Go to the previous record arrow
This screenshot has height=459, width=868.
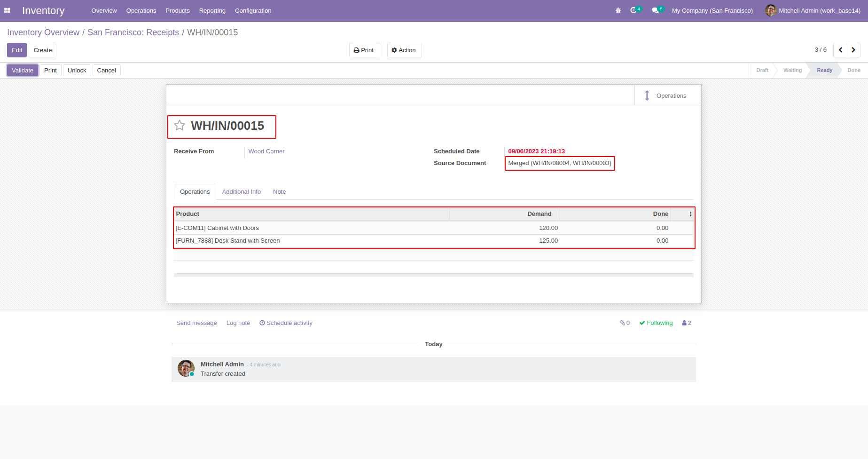(x=840, y=50)
